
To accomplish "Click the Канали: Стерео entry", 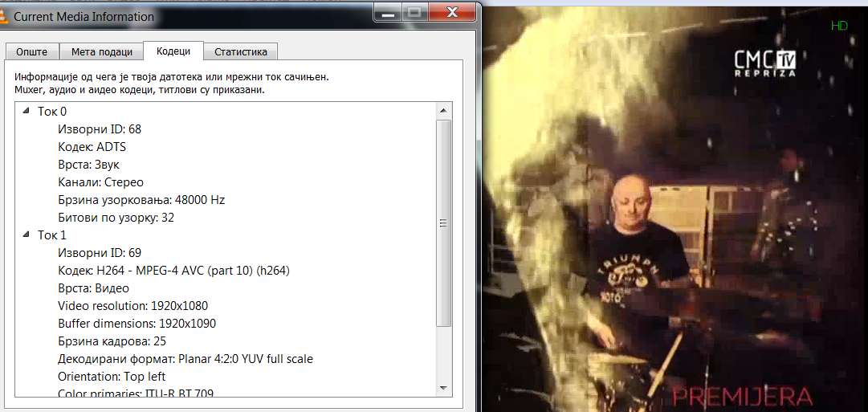I will (100, 182).
